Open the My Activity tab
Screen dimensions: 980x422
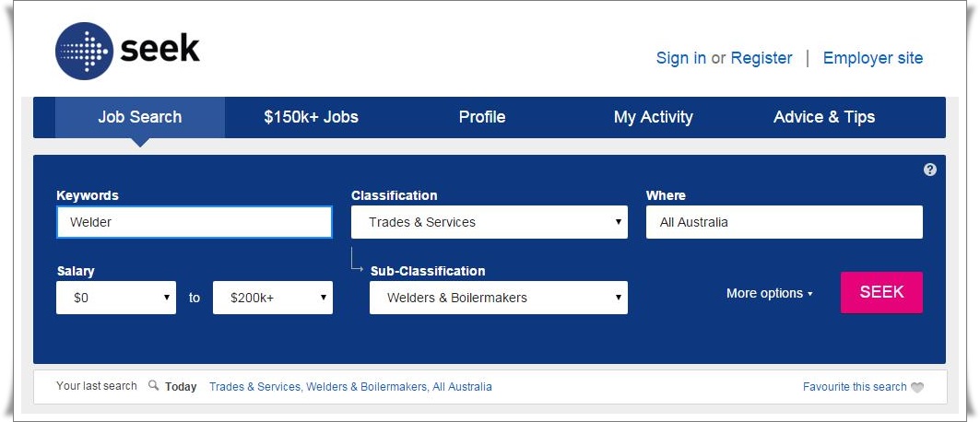(653, 117)
